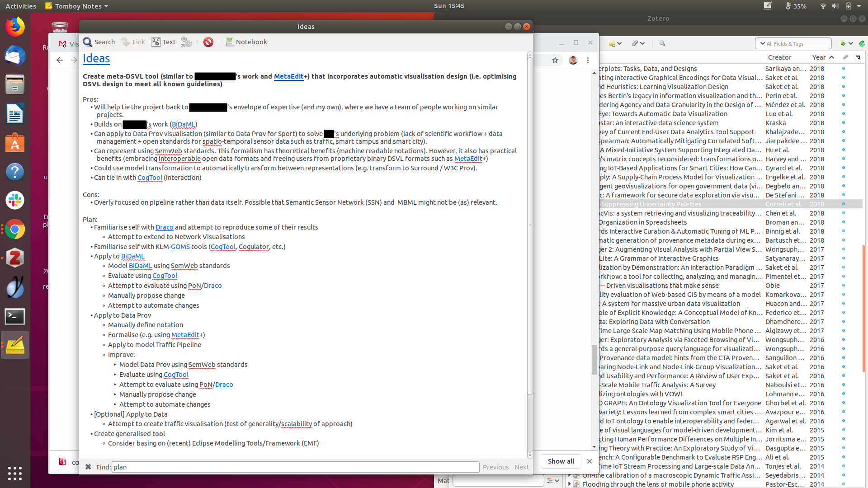Viewport: 868px width, 488px height.
Task: Bookmark the page with Chrome's star icon
Action: (x=555, y=60)
